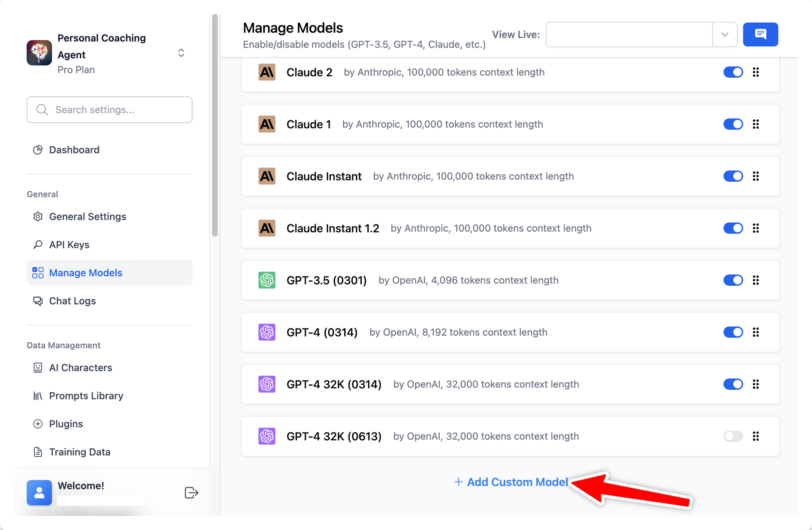Viewport: 812px width, 530px height.
Task: Select Manage Models sidebar item
Action: pyautogui.click(x=109, y=273)
